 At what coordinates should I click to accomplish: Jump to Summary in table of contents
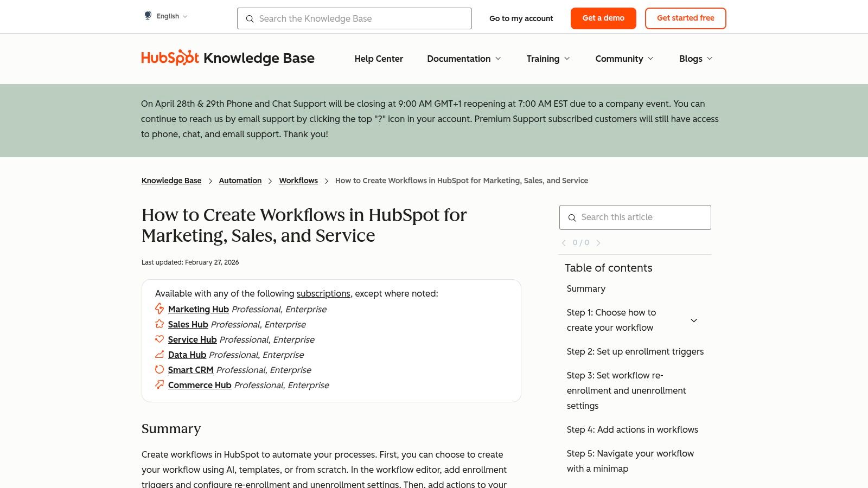tap(586, 288)
